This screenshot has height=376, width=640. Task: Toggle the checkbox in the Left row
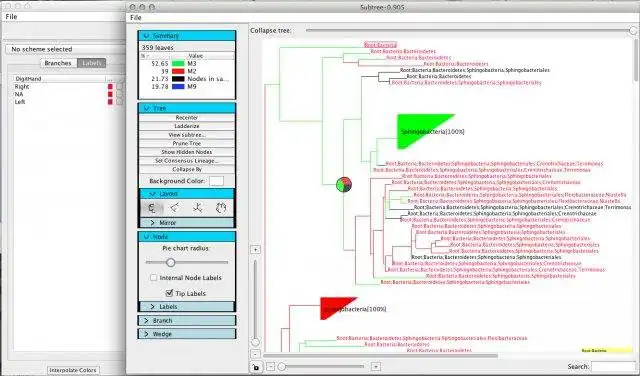click(x=119, y=102)
